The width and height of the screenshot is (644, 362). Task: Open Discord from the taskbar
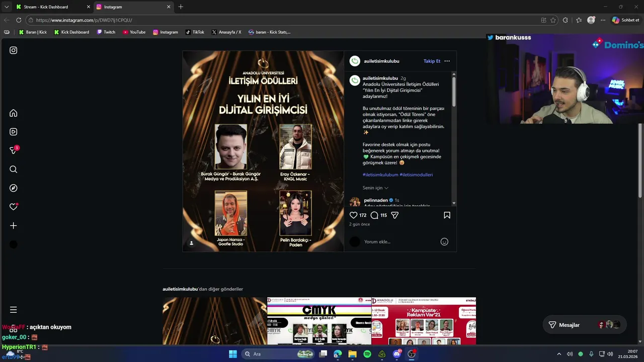point(397,354)
